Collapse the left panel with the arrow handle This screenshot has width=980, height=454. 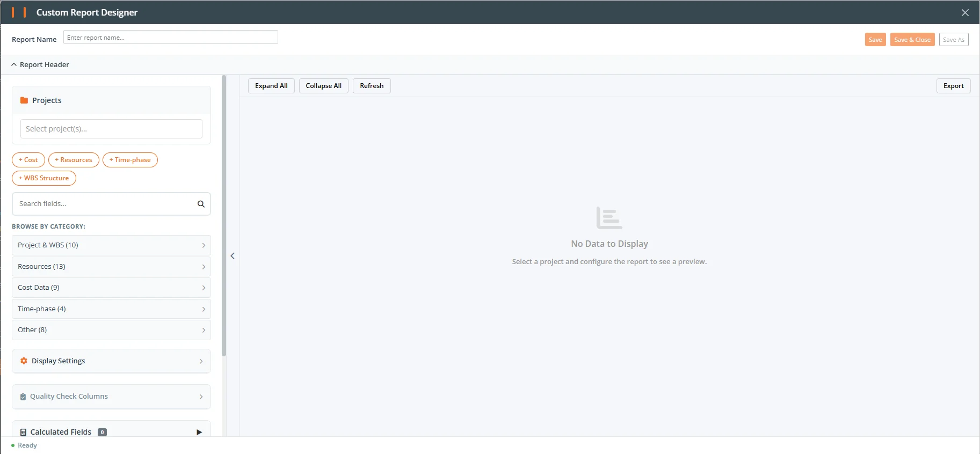click(233, 256)
